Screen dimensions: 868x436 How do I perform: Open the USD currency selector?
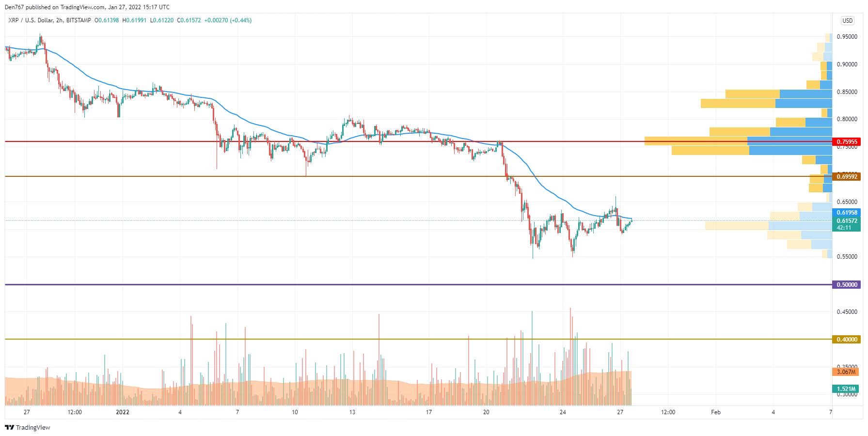(847, 20)
